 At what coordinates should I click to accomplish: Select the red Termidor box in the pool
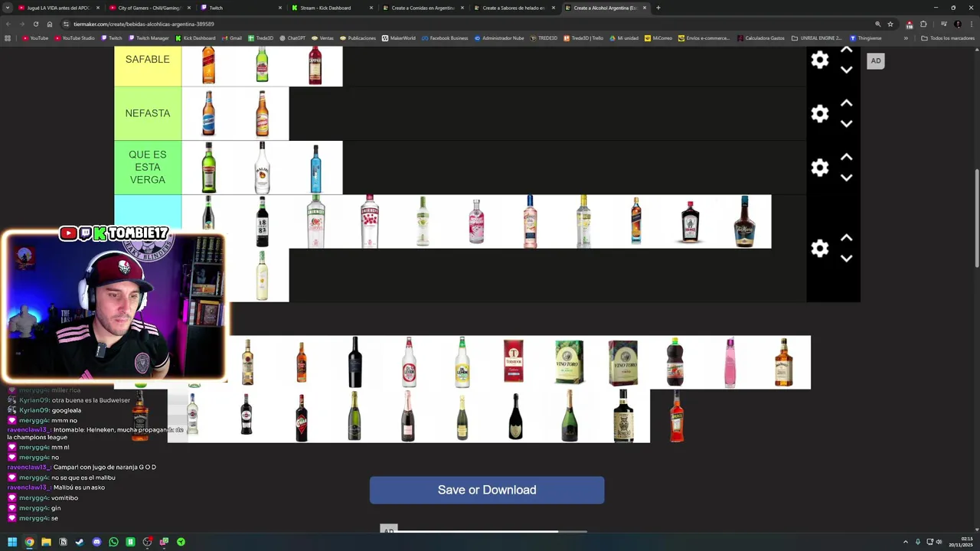point(514,362)
